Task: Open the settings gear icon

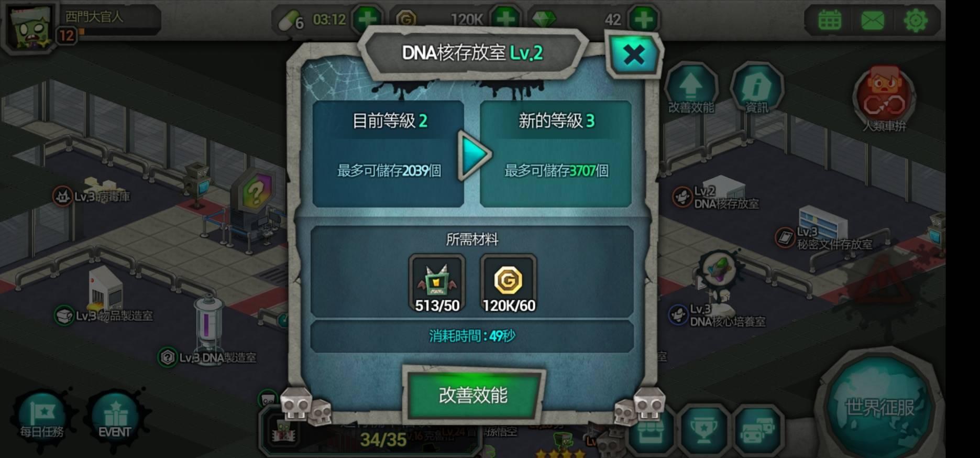Action: [916, 20]
